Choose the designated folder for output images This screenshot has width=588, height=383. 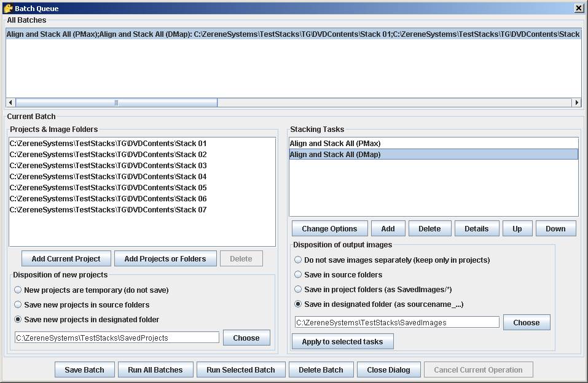click(527, 322)
